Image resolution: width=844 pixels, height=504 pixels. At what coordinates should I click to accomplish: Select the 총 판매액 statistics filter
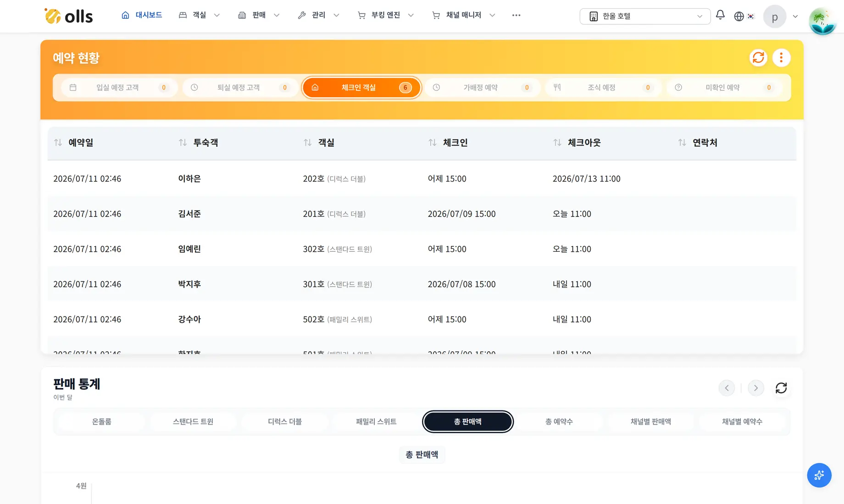[x=468, y=421]
